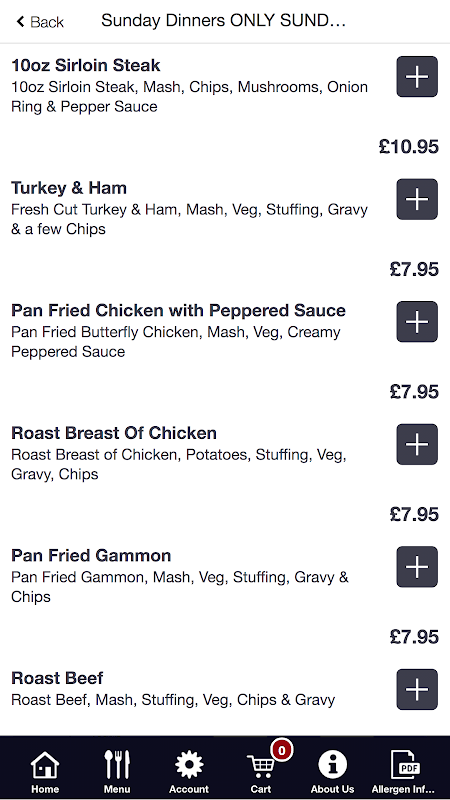This screenshot has height=800, width=450.
Task: Add Roast Beef to cart
Action: tap(417, 689)
